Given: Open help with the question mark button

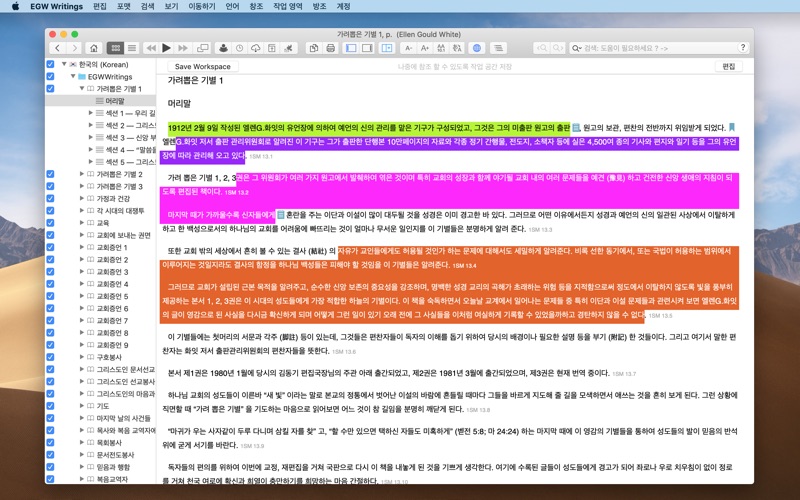Looking at the screenshot, I should tap(743, 47).
